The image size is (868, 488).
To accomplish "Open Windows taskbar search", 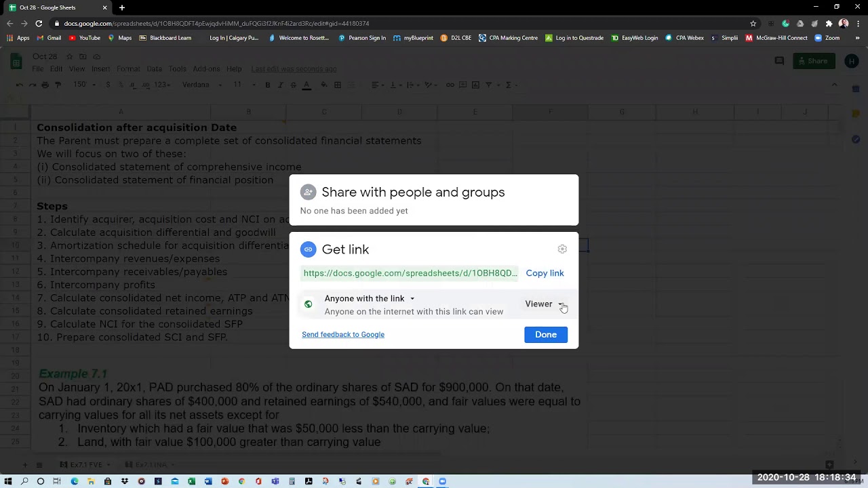I will [x=24, y=481].
